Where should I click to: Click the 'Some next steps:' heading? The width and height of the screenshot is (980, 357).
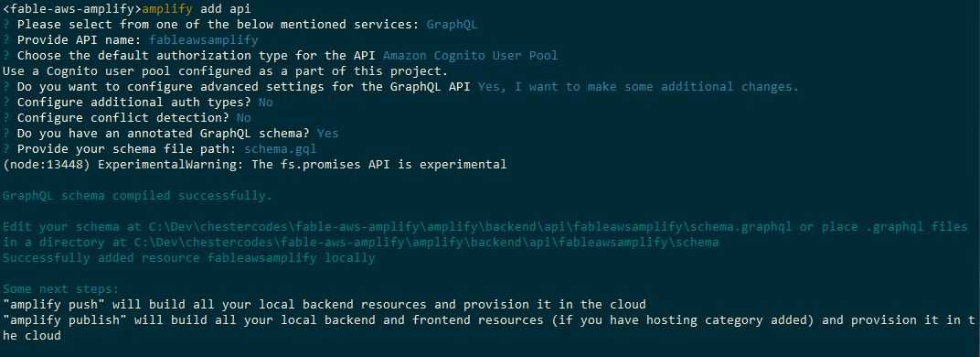[60, 289]
